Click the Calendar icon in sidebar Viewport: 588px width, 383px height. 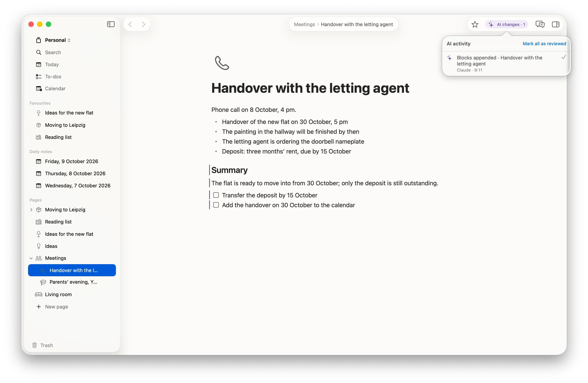(39, 89)
